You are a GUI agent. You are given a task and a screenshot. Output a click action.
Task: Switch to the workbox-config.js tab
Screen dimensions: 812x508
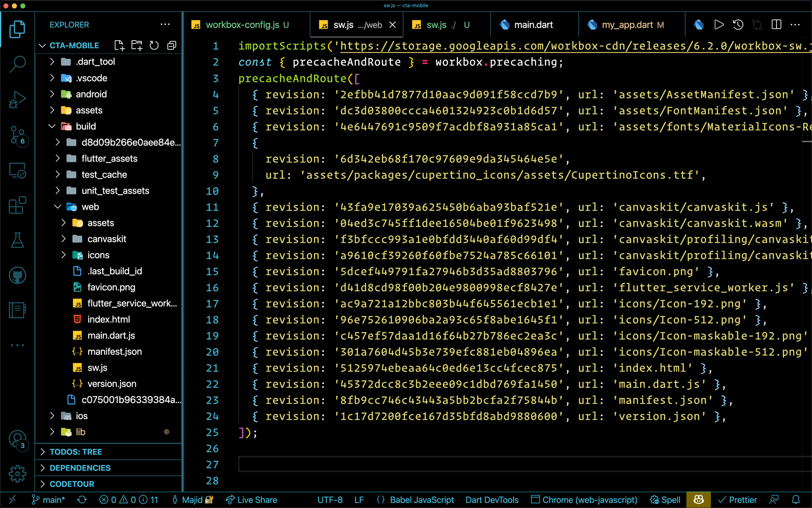tap(242, 25)
